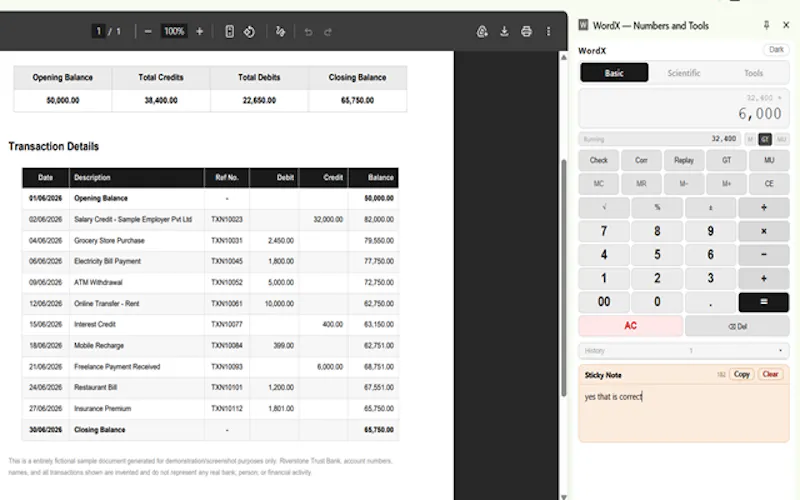Image resolution: width=800 pixels, height=500 pixels.
Task: Save PDF to Drive icon
Action: (x=482, y=32)
